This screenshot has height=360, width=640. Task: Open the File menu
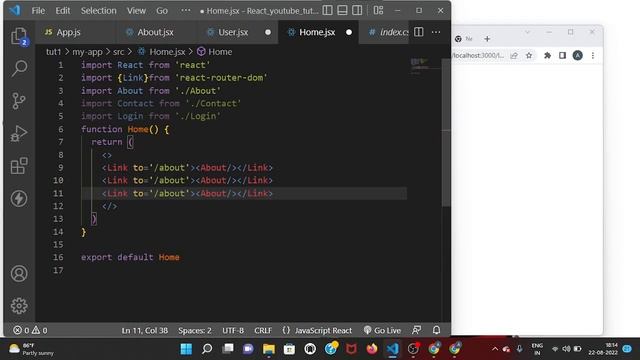pyautogui.click(x=38, y=11)
